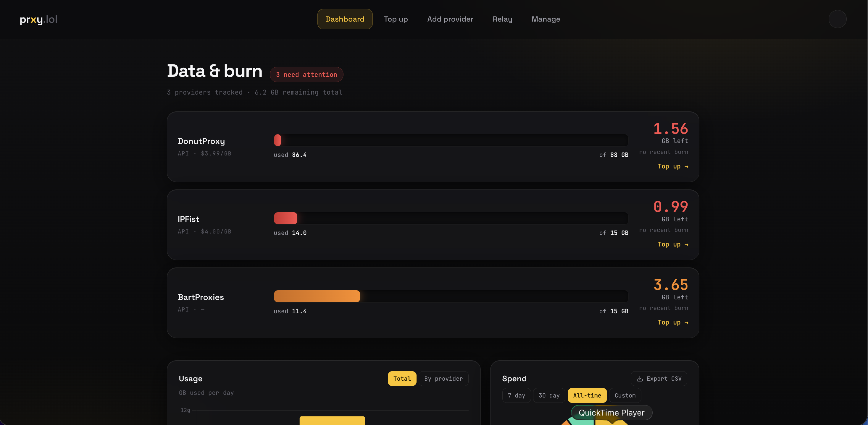Click 'of 88 GB' label
Screen dimensions: 868x425
[x=614, y=155]
